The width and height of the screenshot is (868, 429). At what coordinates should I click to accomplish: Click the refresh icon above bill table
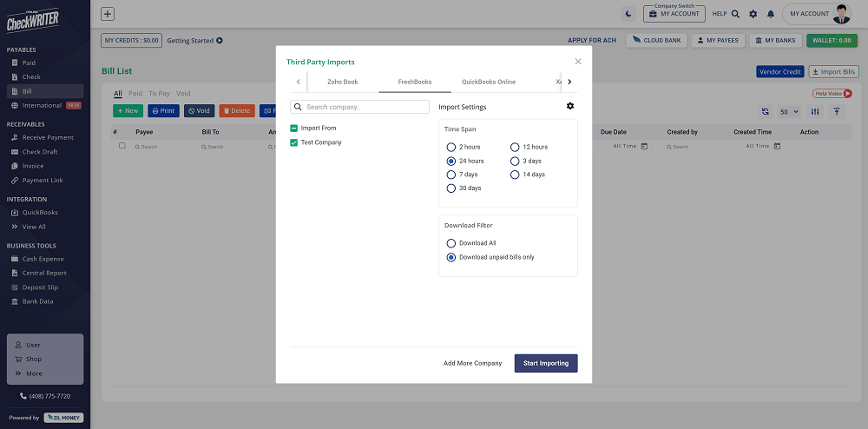coord(765,111)
